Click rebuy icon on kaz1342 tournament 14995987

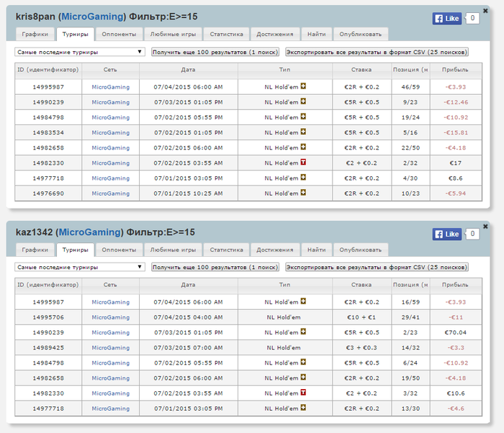click(303, 301)
